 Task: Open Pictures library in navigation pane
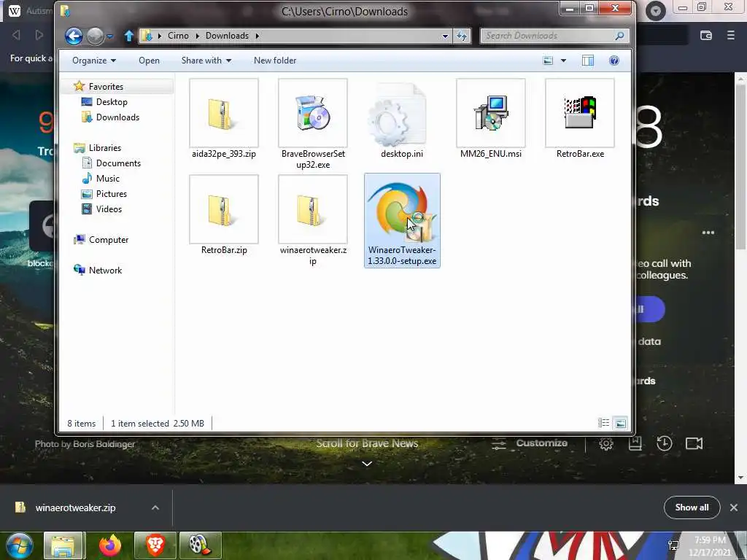112,194
